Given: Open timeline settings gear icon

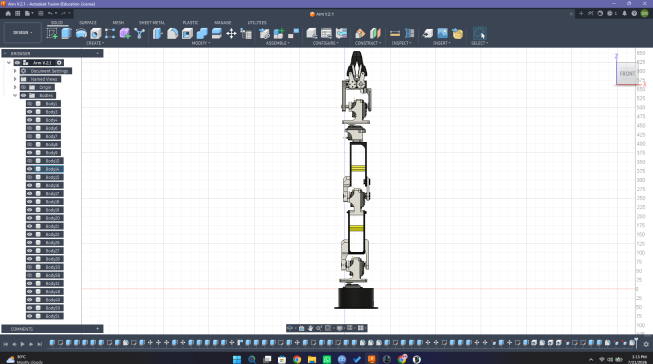Looking at the screenshot, I should [x=646, y=344].
